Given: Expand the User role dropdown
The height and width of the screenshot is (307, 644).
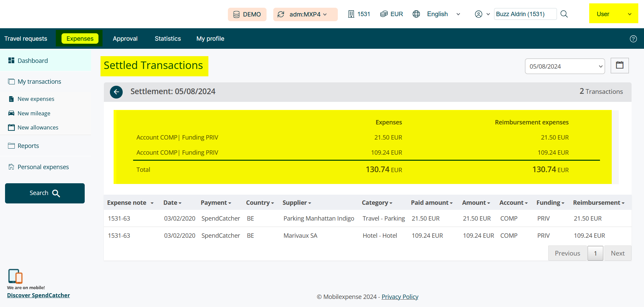Looking at the screenshot, I should (613, 14).
